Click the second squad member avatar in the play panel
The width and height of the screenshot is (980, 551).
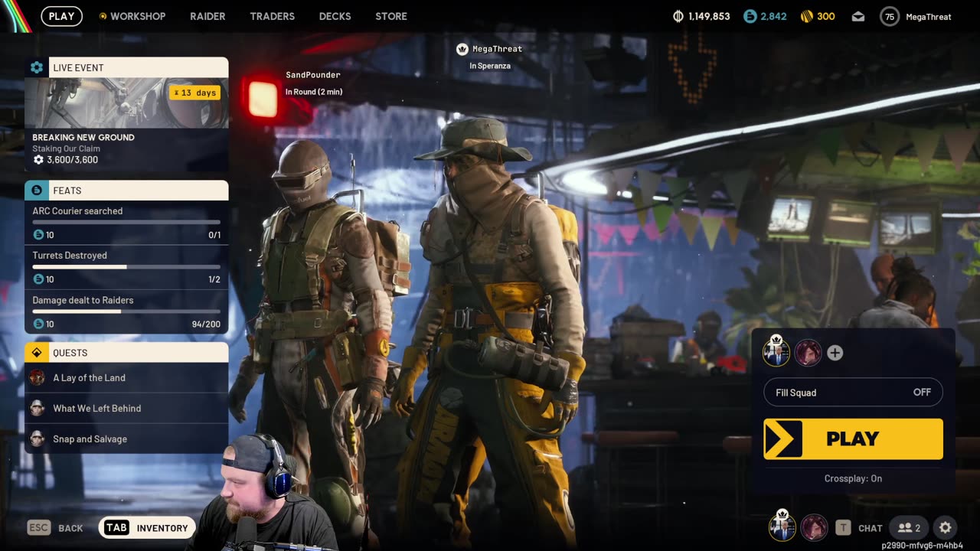click(x=808, y=353)
